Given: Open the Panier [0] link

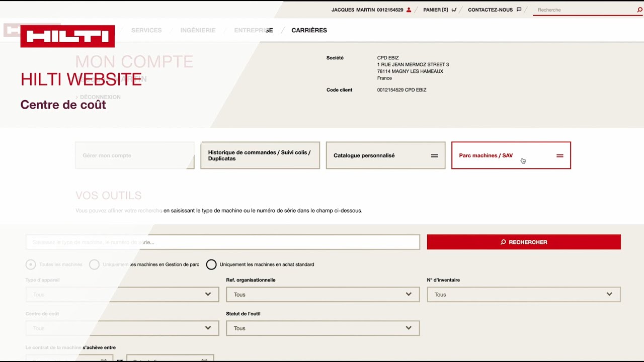Looking at the screenshot, I should 436,10.
